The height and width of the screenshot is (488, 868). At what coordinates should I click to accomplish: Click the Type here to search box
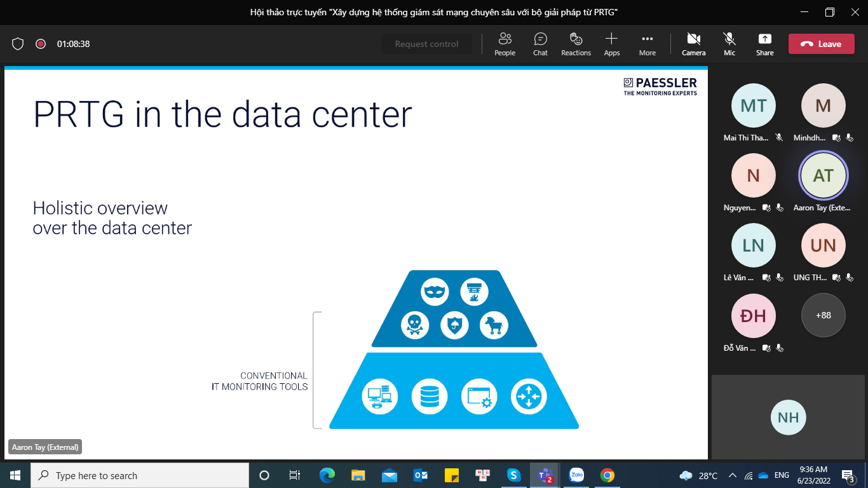[x=140, y=475]
